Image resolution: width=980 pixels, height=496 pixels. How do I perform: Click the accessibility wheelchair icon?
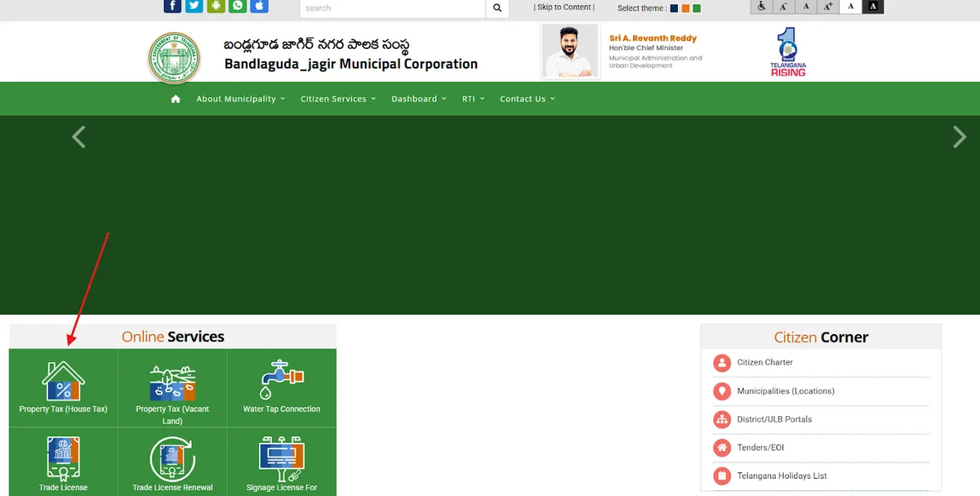click(x=761, y=7)
